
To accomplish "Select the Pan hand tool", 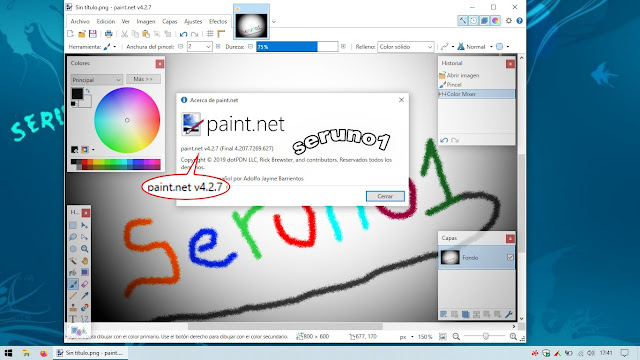I will [84, 260].
